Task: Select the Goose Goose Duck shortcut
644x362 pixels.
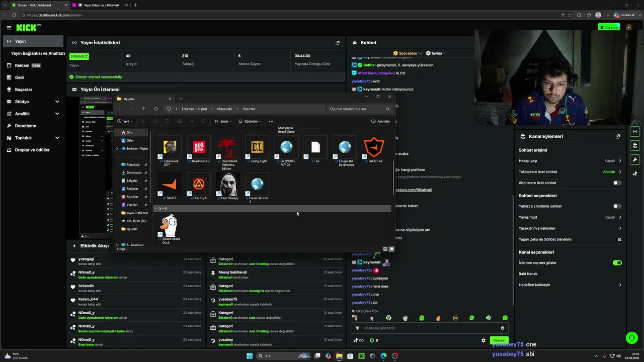Action: click(171, 229)
